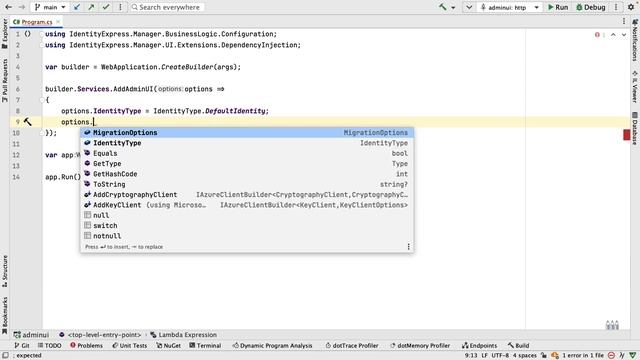Click the UTF-8 encoding selector
This screenshot has height=360, width=640.
coord(500,356)
